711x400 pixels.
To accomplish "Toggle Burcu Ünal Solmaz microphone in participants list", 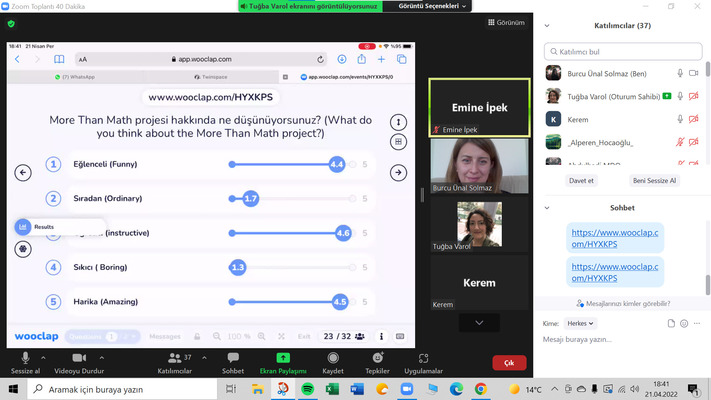I will click(x=680, y=73).
